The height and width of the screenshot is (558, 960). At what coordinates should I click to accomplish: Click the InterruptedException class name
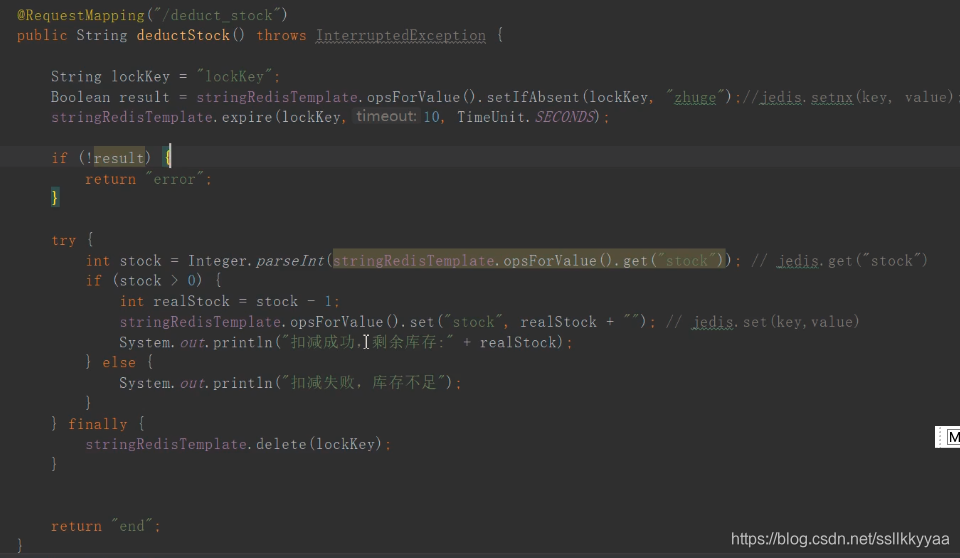(x=401, y=36)
